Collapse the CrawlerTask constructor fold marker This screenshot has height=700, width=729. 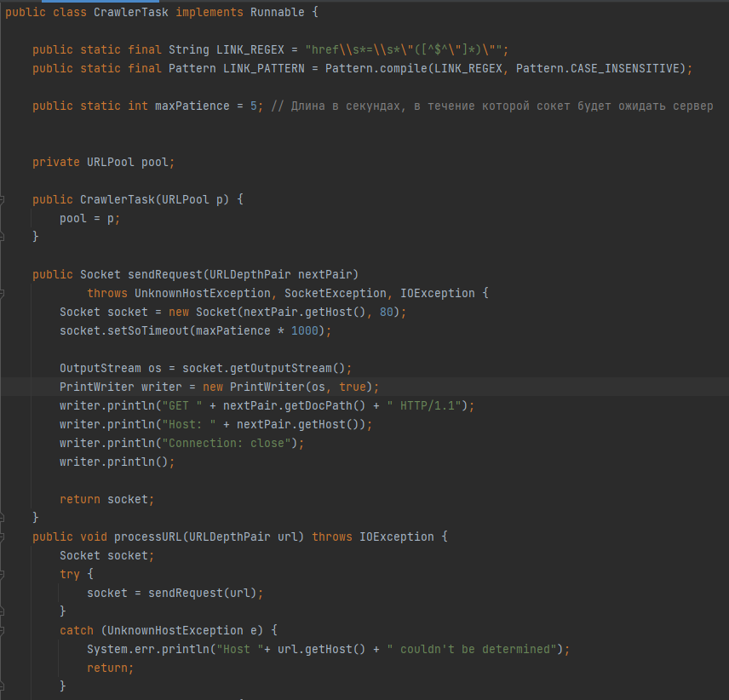[x=2, y=200]
